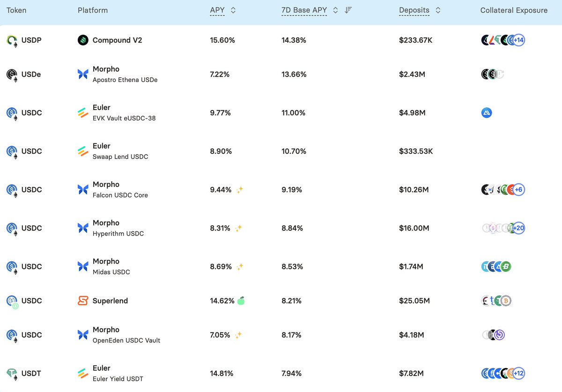This screenshot has width=562, height=392.
Task: Open the Compound V2 platform name
Action: [x=117, y=40]
